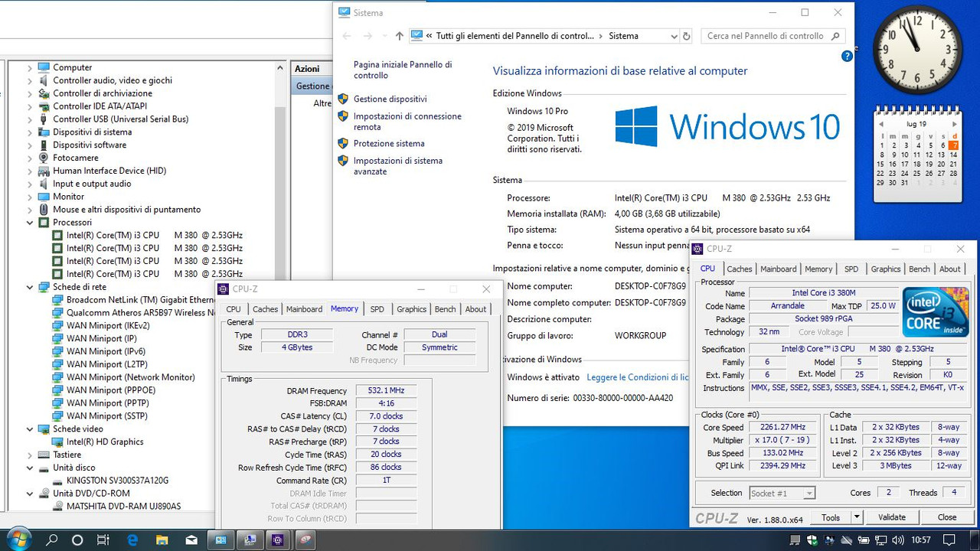This screenshot has width=980, height=551.
Task: Collapse the Schede video node
Action: [30, 429]
